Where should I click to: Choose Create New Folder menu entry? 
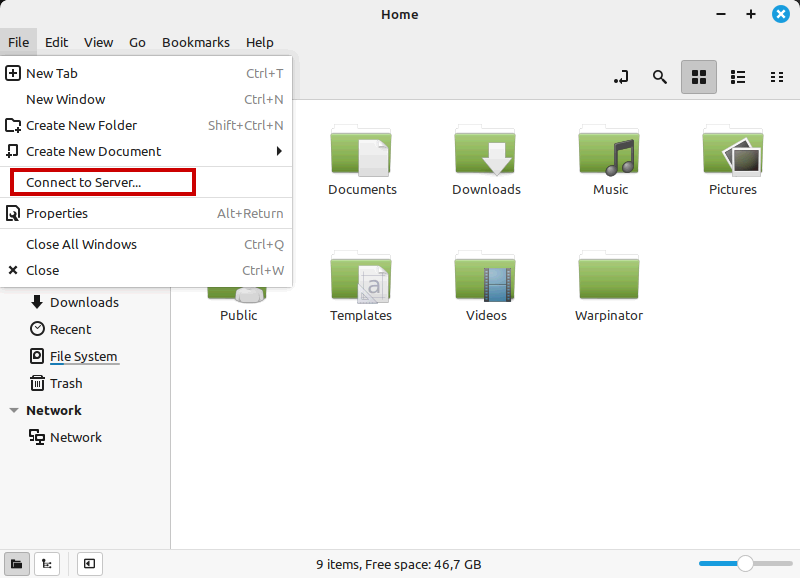[146, 125]
